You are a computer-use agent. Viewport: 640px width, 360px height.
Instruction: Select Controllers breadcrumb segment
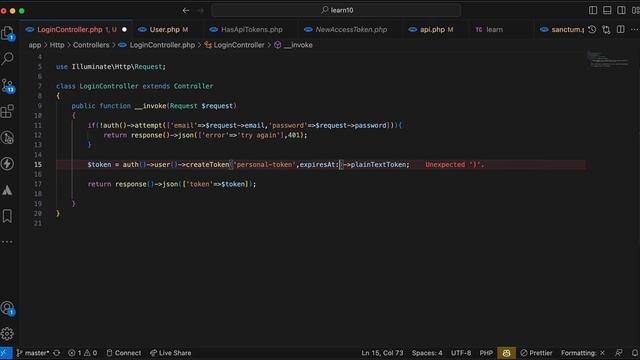pyautogui.click(x=91, y=45)
